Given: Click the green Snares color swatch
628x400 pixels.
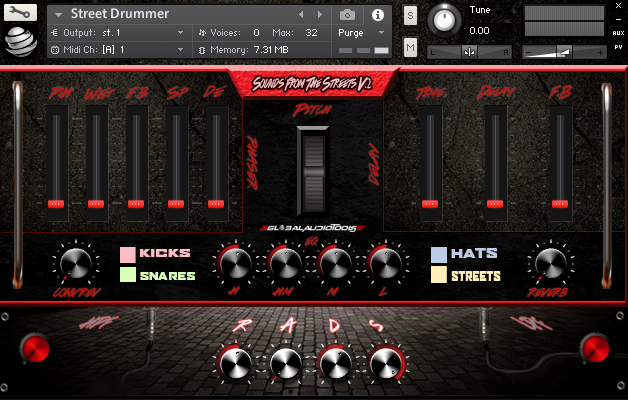Looking at the screenshot, I should click(128, 275).
